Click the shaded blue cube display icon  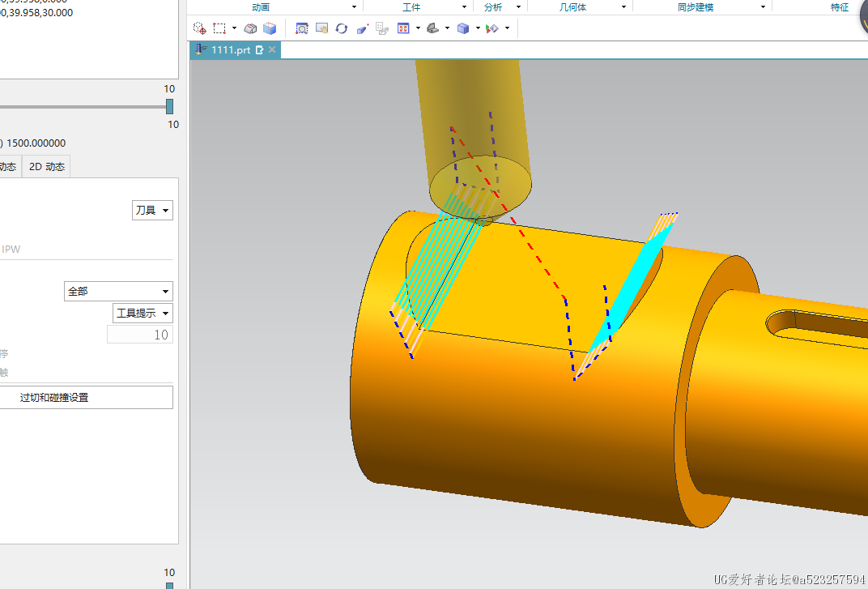tap(270, 28)
